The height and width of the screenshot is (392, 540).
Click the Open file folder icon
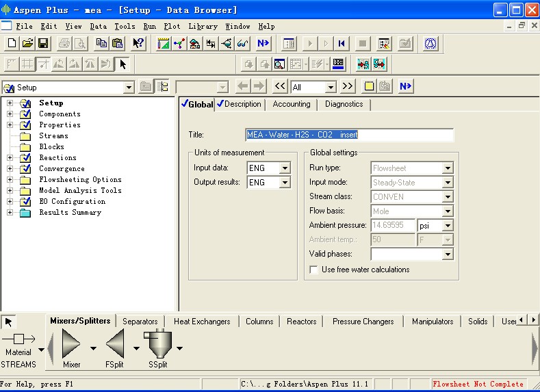tap(27, 44)
